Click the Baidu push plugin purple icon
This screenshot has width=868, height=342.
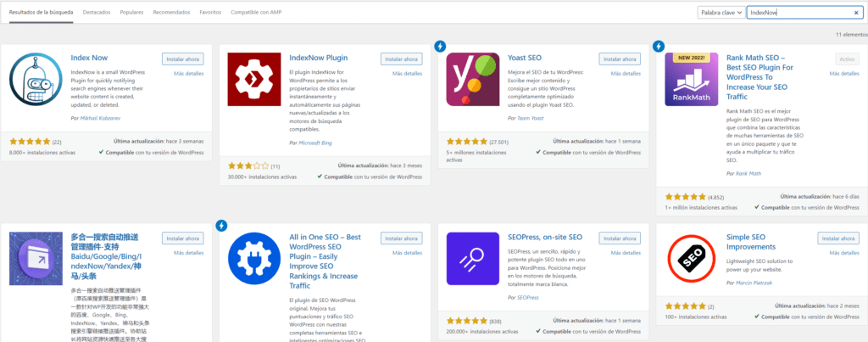(x=36, y=259)
